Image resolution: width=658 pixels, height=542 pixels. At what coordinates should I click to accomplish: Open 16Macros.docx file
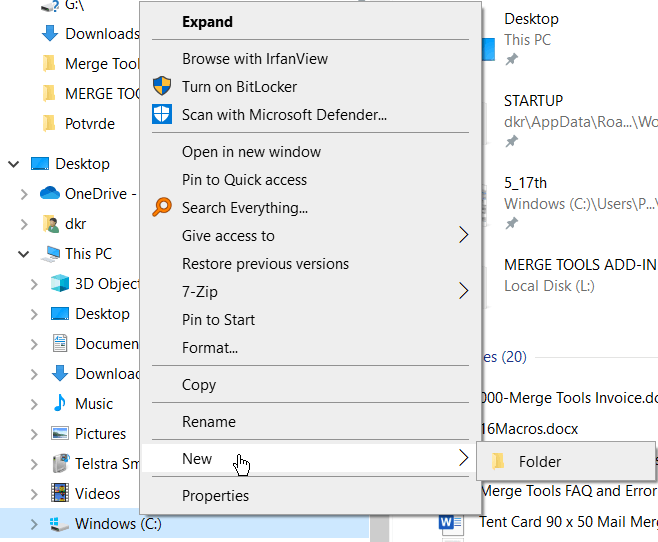[x=530, y=428]
